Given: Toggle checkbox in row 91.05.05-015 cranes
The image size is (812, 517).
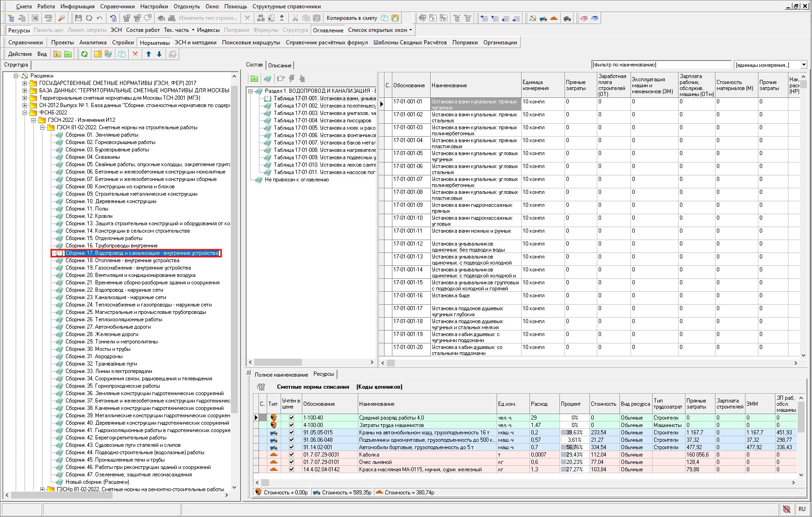Looking at the screenshot, I should pos(291,433).
